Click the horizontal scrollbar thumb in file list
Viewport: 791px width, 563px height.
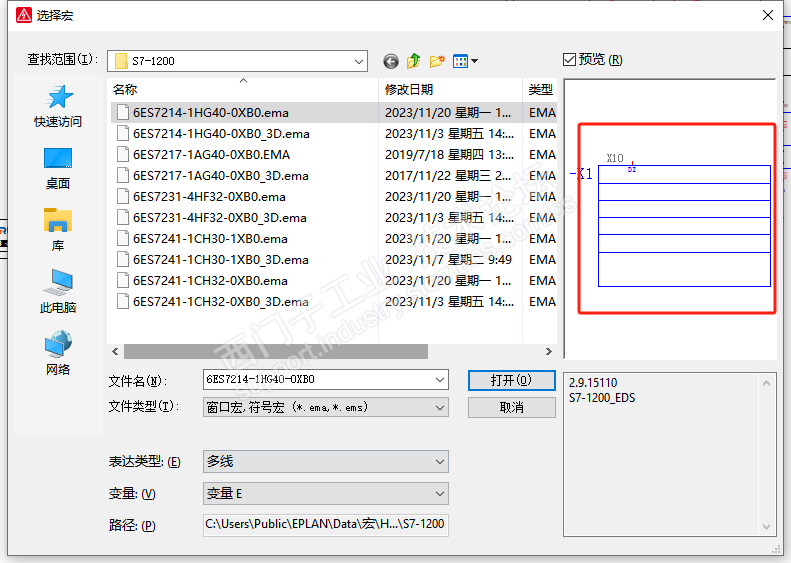(276, 352)
